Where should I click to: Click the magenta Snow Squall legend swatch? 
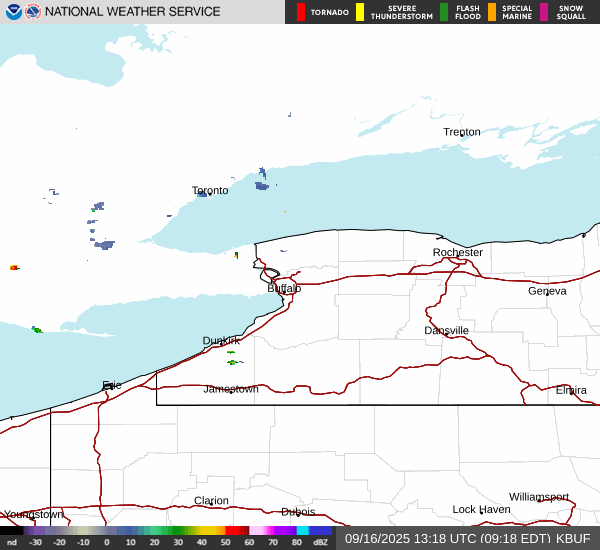coord(544,12)
